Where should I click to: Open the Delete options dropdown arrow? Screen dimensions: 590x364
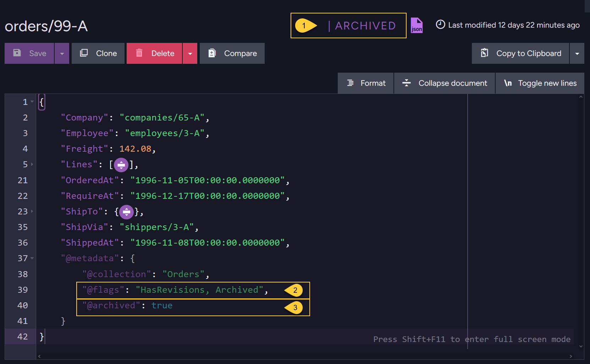click(190, 54)
